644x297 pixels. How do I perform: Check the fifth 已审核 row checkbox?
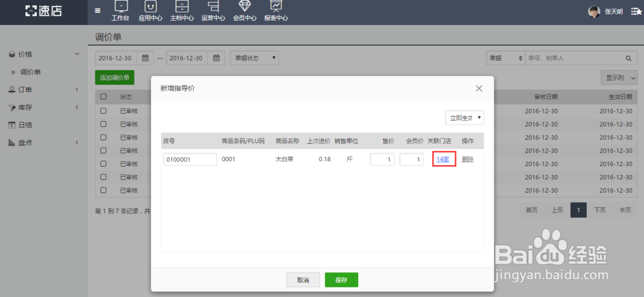(x=104, y=164)
